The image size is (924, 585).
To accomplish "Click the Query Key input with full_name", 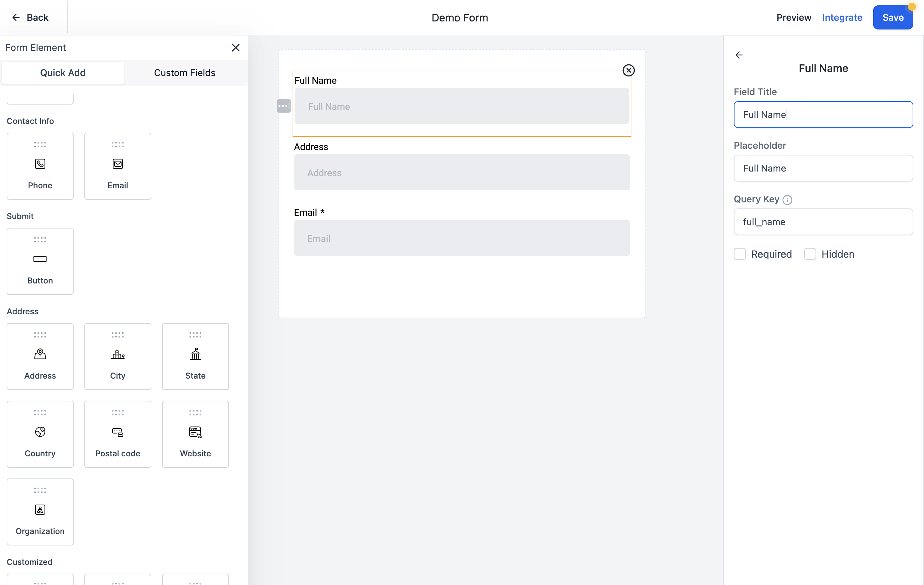I will [x=823, y=221].
